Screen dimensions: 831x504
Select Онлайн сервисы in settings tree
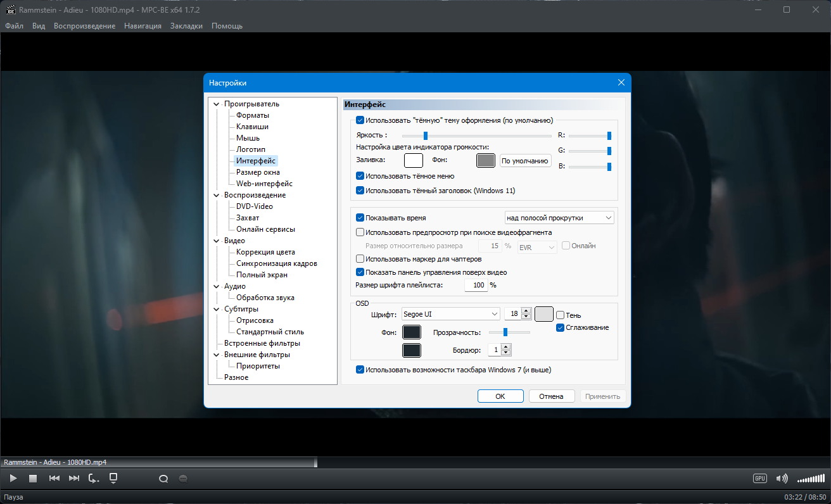click(265, 229)
